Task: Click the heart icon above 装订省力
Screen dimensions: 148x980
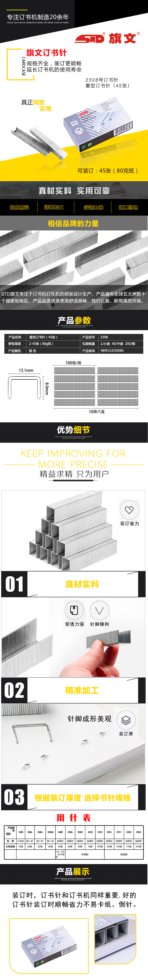Action: pos(129,509)
